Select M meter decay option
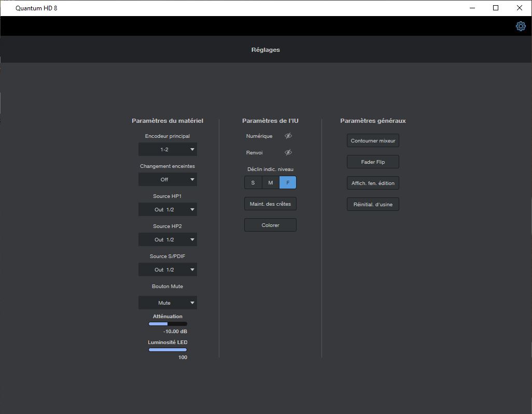 (271, 182)
